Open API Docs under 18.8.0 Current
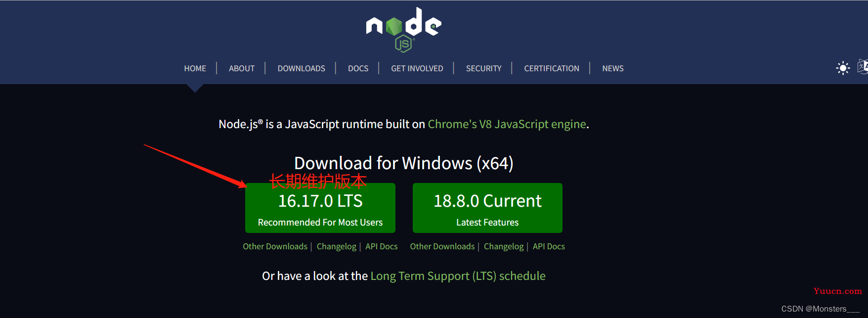Viewport: 868px width, 318px height. click(549, 246)
